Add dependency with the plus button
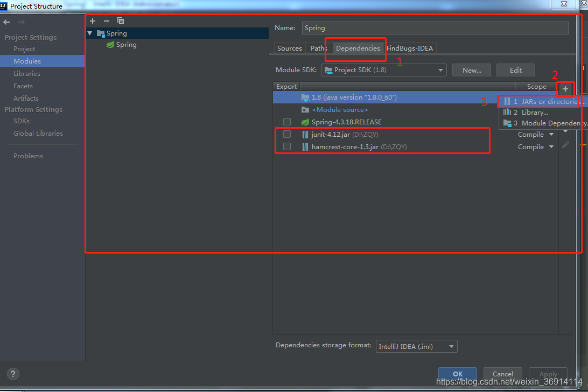 pos(565,89)
